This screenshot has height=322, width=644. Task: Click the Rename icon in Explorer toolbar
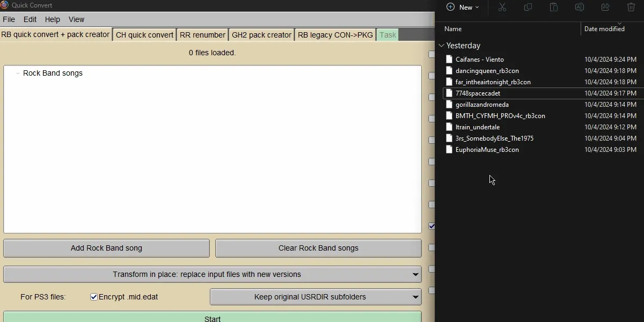(579, 7)
